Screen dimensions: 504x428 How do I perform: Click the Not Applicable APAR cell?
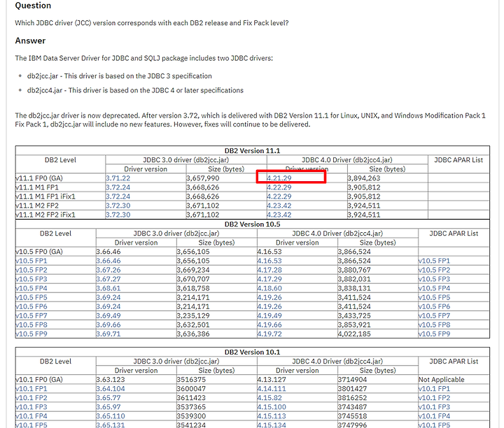[441, 380]
